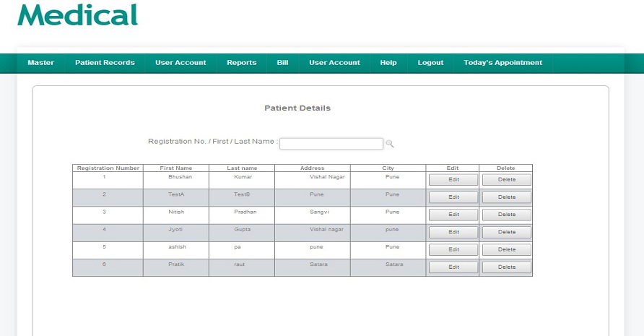The height and width of the screenshot is (336, 644).
Task: Edit Nitish Pradhan's record
Action: [453, 215]
